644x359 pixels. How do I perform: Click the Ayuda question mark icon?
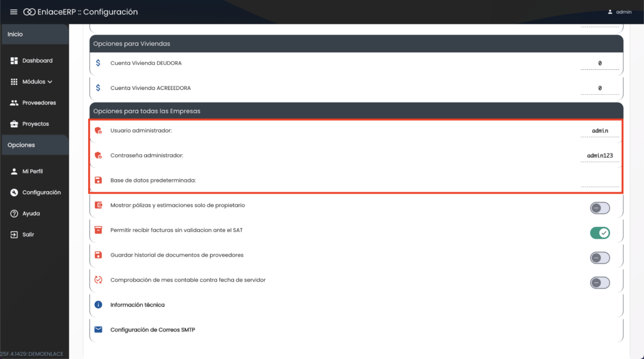click(14, 214)
